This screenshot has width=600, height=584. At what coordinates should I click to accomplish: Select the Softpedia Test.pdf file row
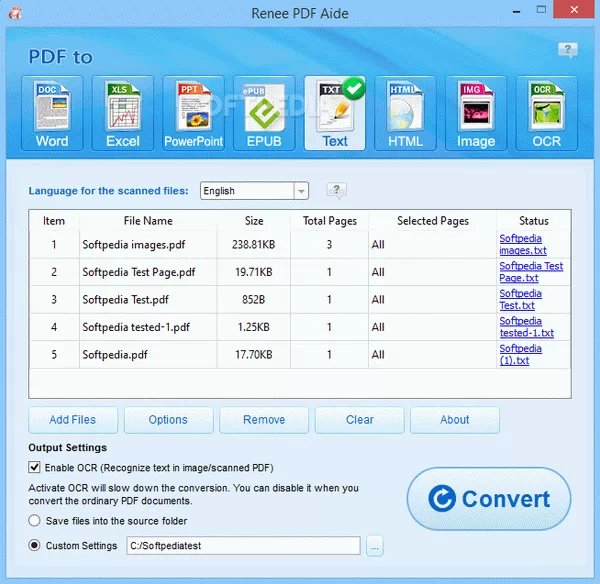[300, 300]
